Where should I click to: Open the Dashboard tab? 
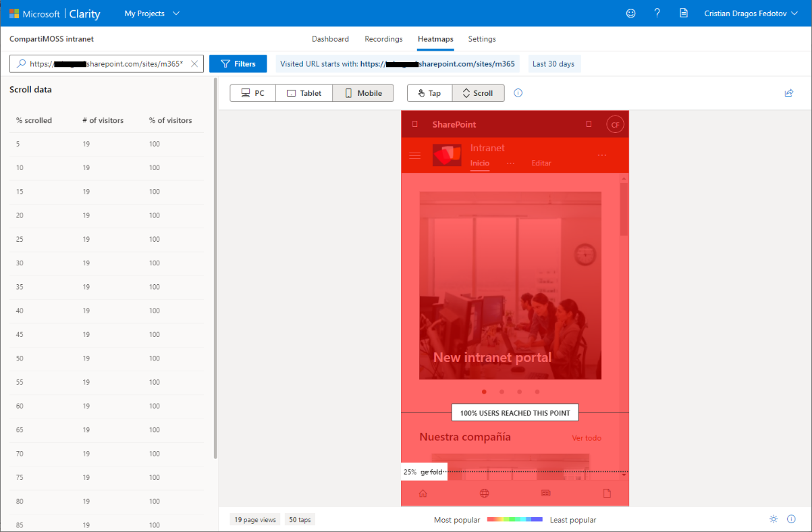[x=330, y=38]
